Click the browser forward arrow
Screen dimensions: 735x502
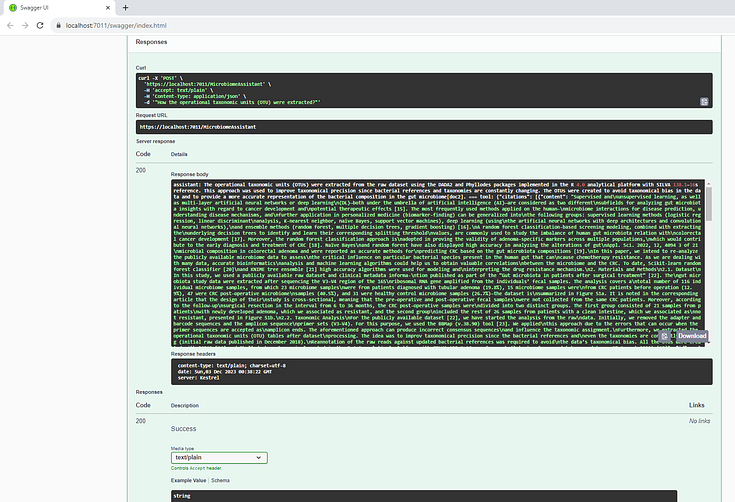pyautogui.click(x=25, y=25)
